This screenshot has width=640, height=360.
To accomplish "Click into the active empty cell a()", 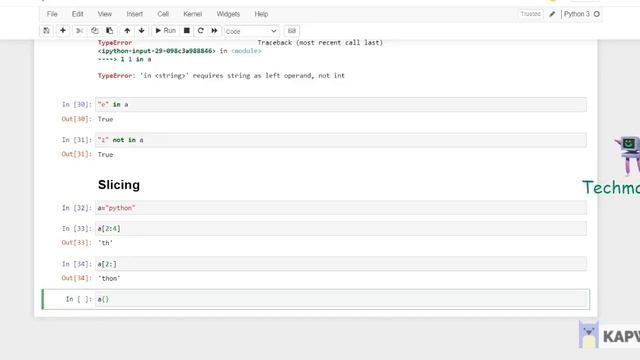I will [342, 299].
